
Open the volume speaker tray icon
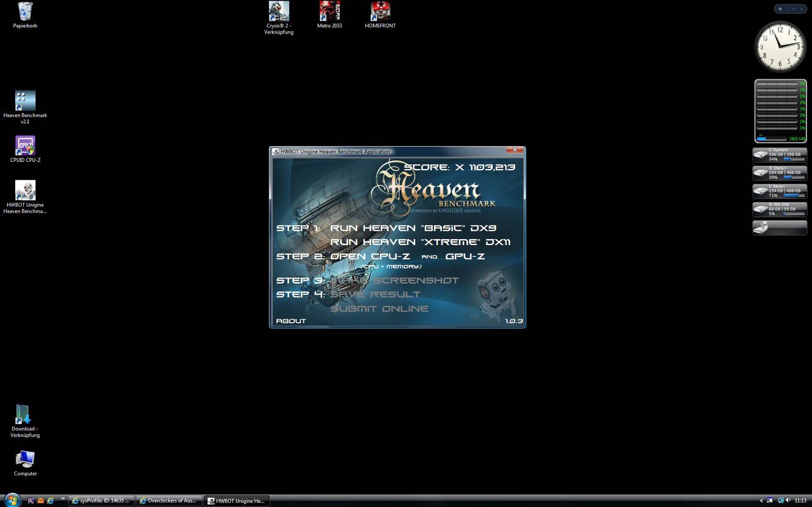tap(788, 500)
